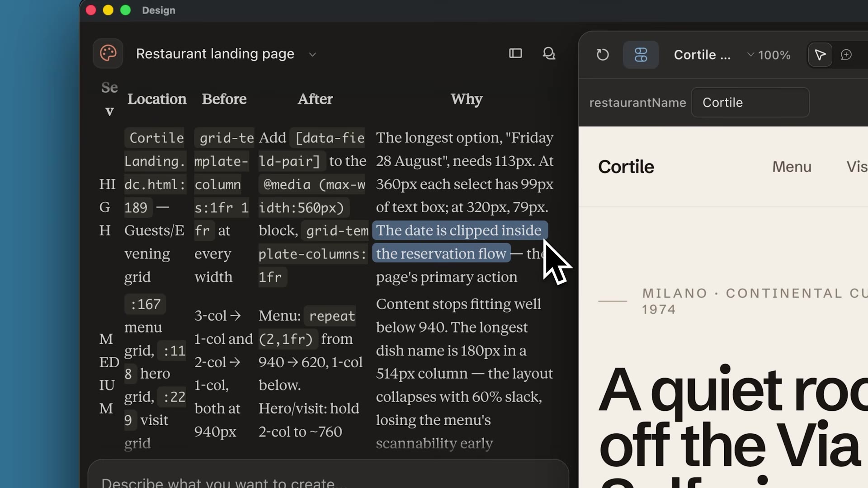Click the 'A quiet roo' hero heading
The height and width of the screenshot is (488, 868).
[733, 390]
